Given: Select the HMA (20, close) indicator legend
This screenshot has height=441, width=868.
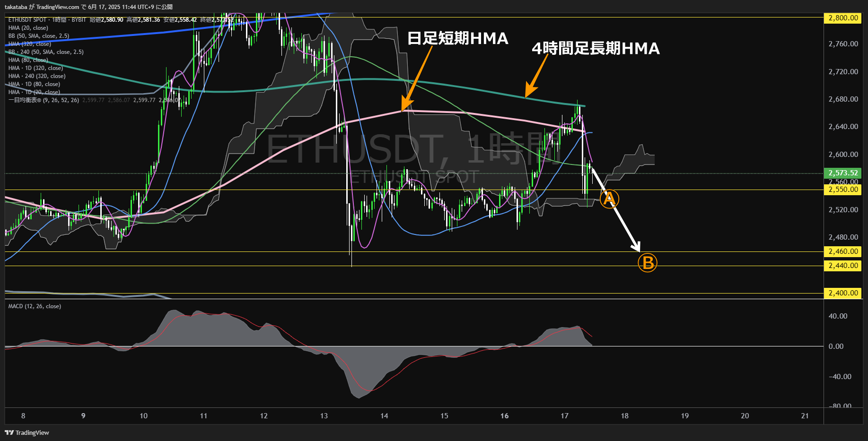Looking at the screenshot, I should [x=28, y=28].
